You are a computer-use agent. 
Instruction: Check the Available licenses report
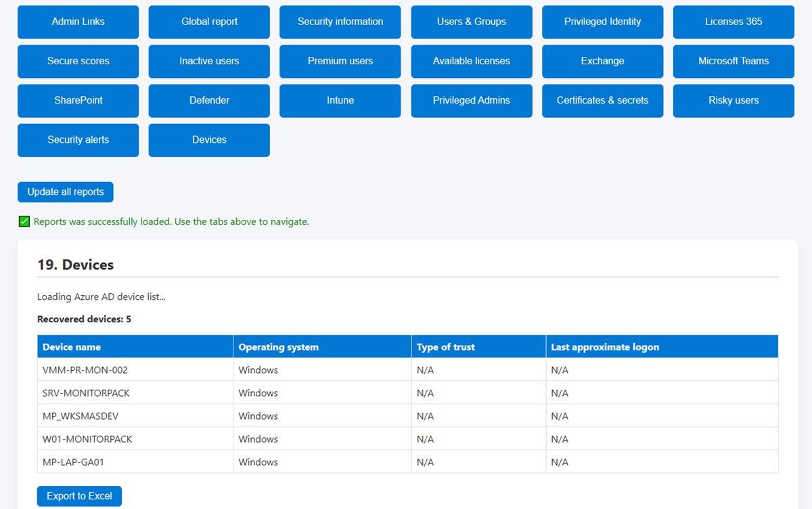471,61
